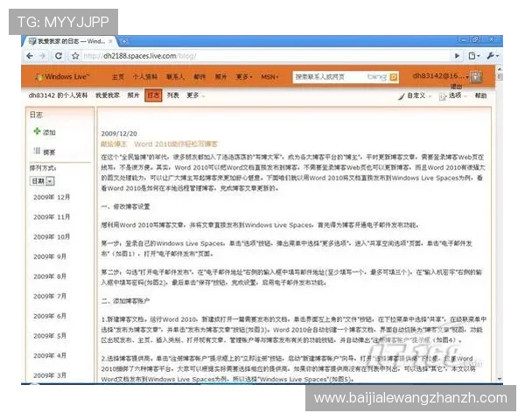Click the scrollbar up arrow

pyautogui.click(x=500, y=69)
